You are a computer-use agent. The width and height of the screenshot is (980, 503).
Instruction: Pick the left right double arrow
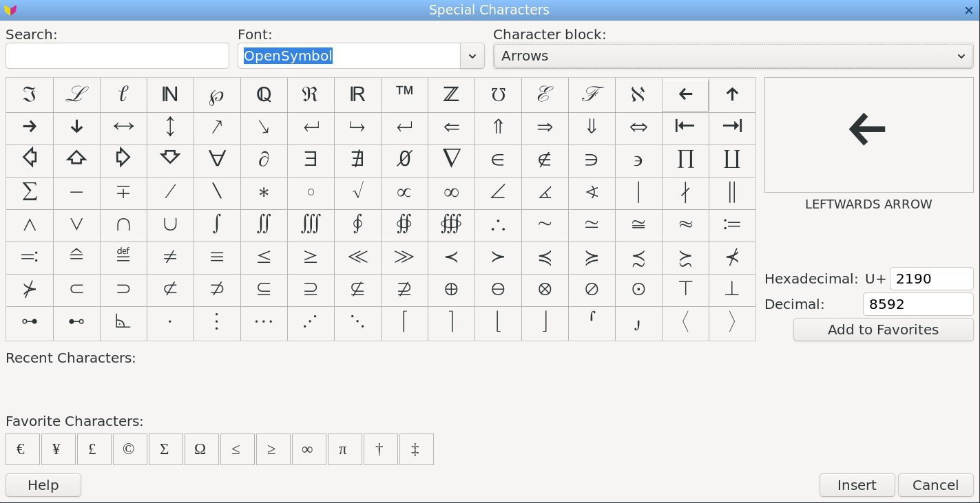(x=638, y=127)
